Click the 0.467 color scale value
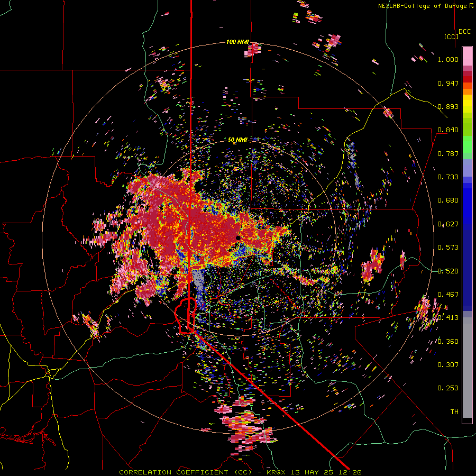 448,295
